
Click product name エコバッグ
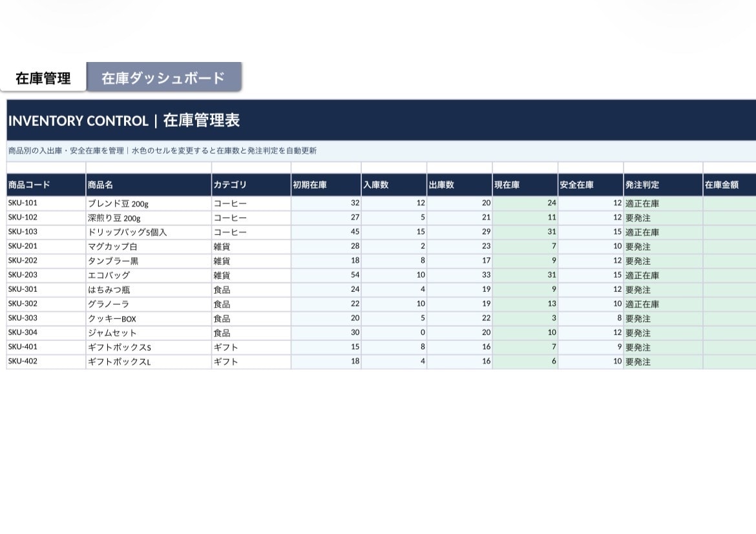point(149,276)
